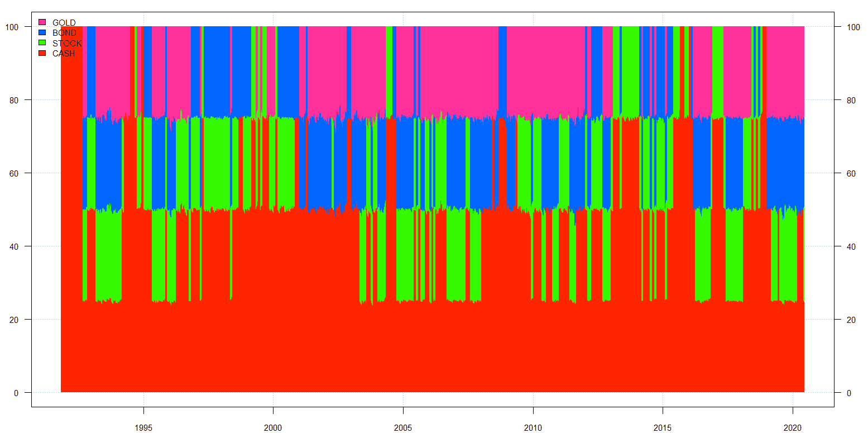The height and width of the screenshot is (433, 868).
Task: Click the blue BOND legend swatch
Action: (42, 33)
